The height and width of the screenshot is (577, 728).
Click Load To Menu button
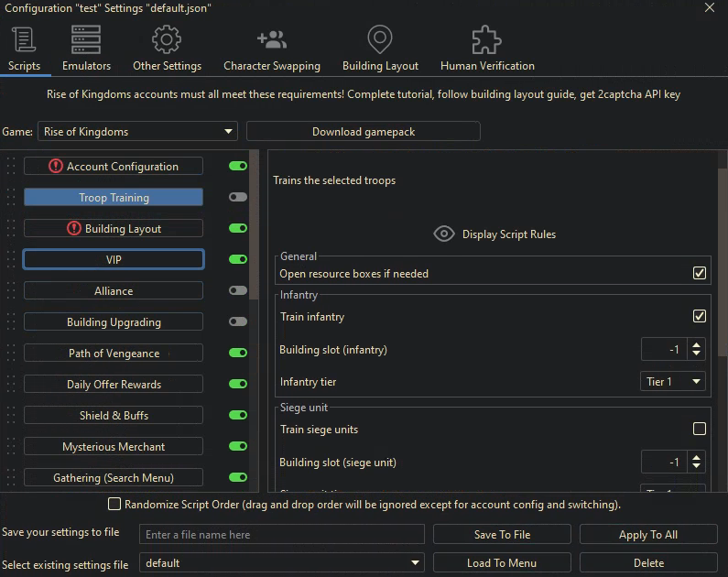coord(502,562)
